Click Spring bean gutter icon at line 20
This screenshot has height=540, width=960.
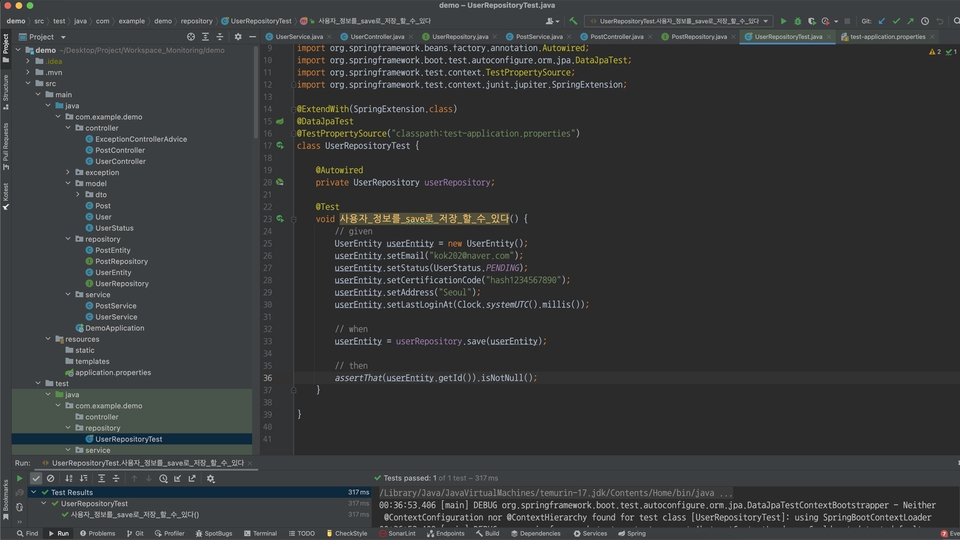pyautogui.click(x=280, y=182)
